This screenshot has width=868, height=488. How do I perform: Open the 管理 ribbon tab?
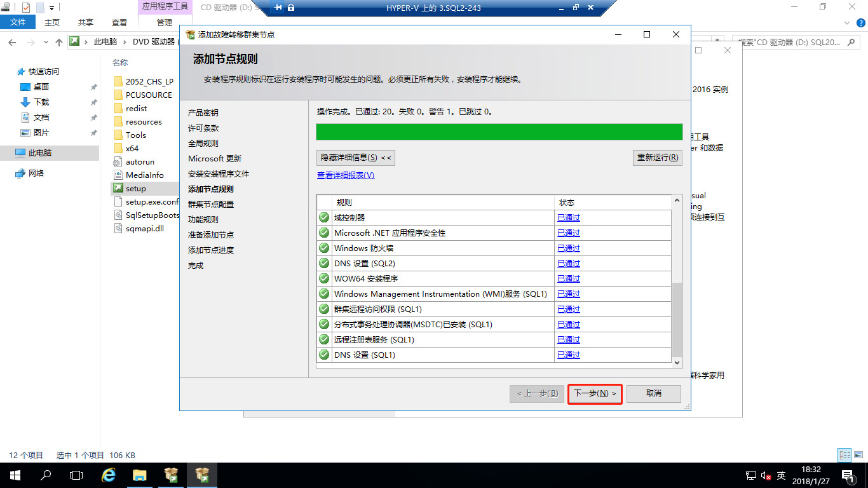165,22
